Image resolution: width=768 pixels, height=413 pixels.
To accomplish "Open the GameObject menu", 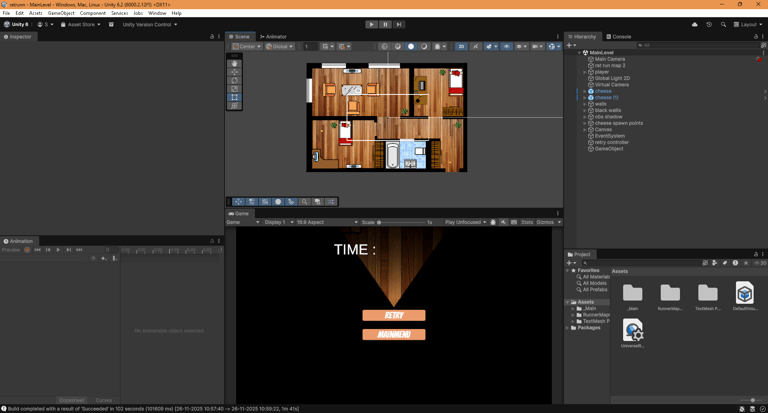I will click(61, 13).
